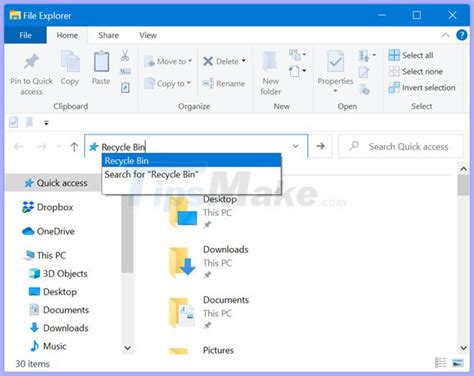Open the Delete dropdown arrow
474x376 pixels.
244,61
